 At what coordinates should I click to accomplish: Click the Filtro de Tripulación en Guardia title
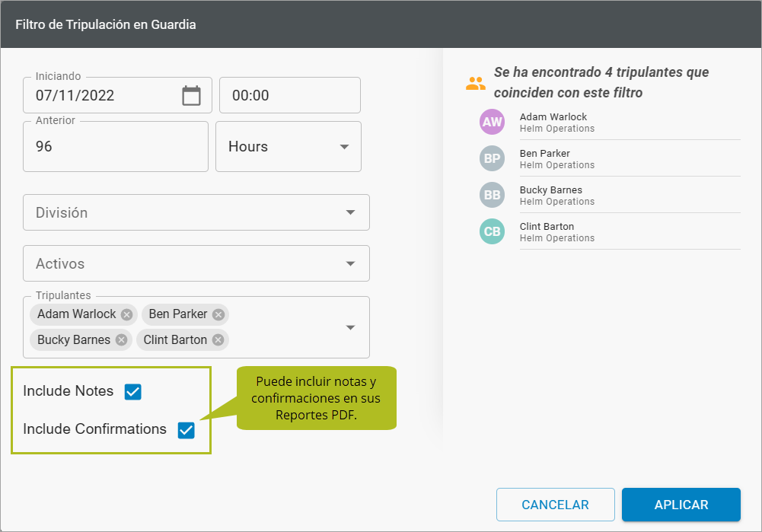pos(106,25)
